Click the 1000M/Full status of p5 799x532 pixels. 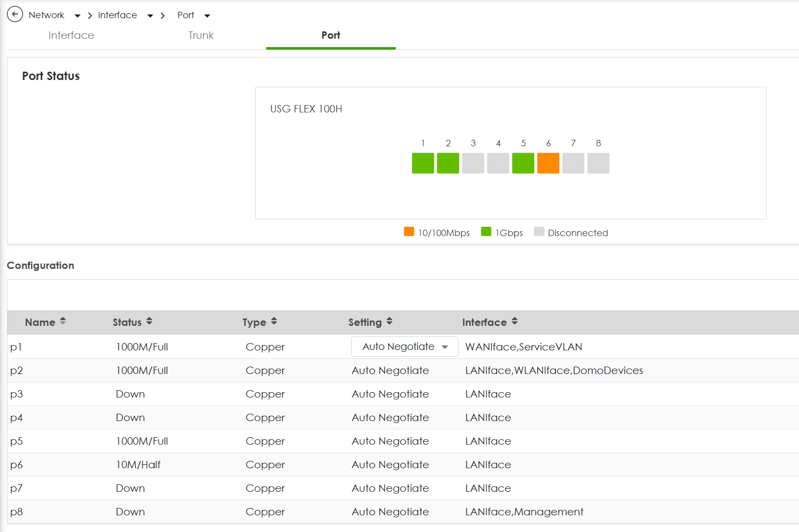point(142,441)
